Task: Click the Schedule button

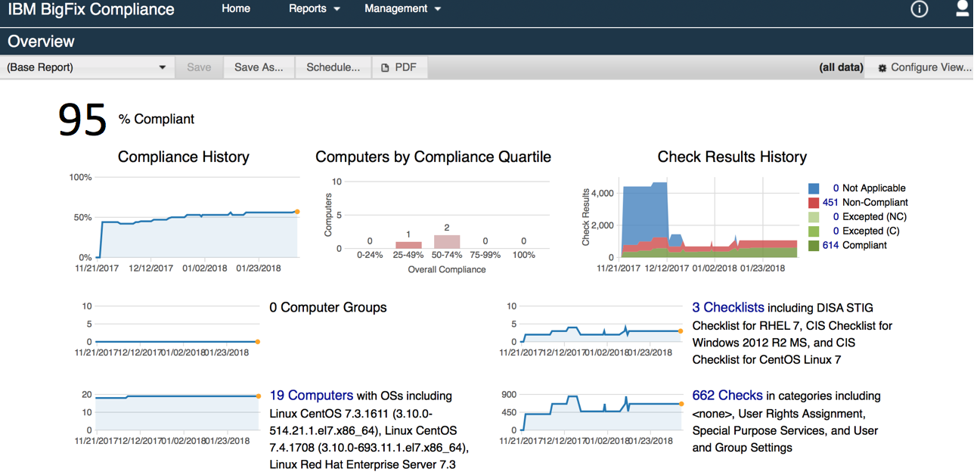Action: point(333,67)
